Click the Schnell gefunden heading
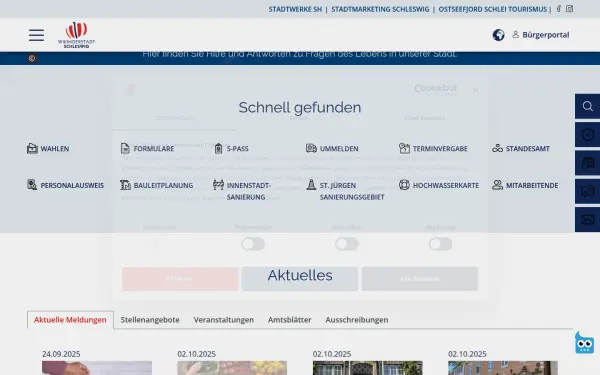Screen dimensions: 600x375 coord(300,108)
